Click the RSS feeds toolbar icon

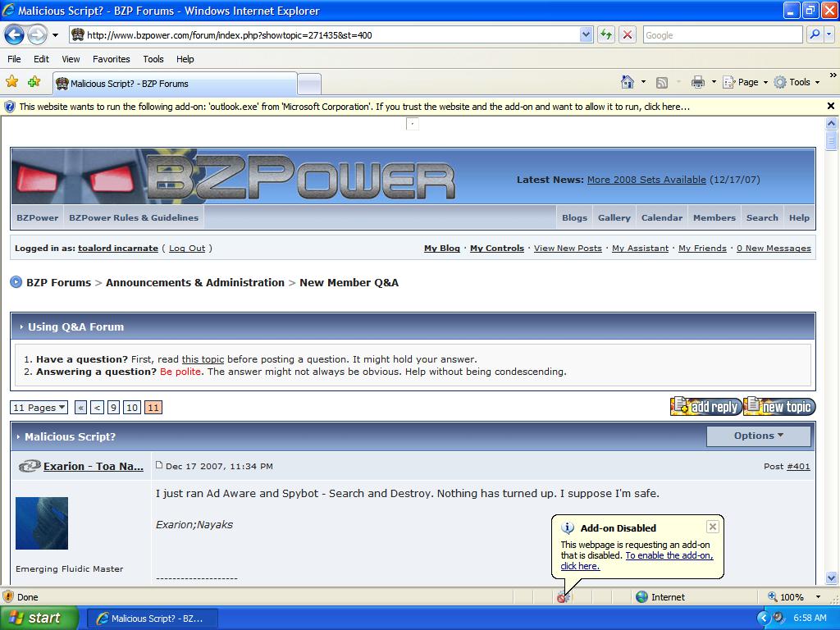(662, 83)
